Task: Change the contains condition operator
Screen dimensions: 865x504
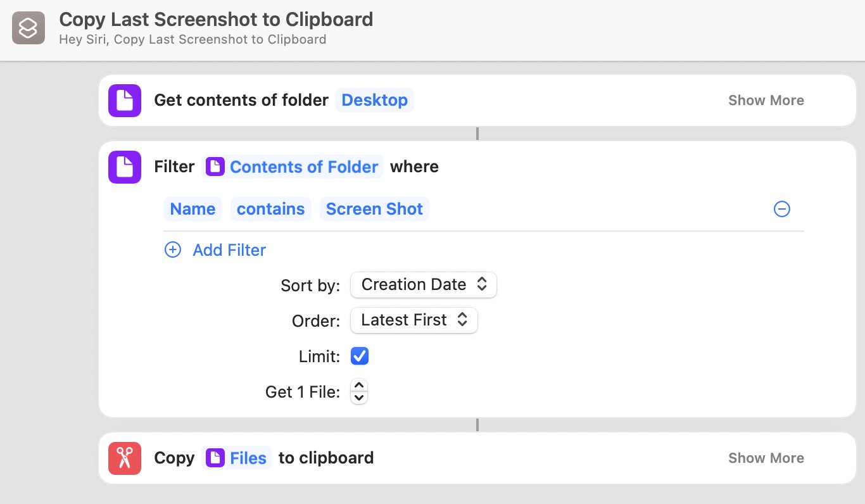Action: click(x=271, y=209)
